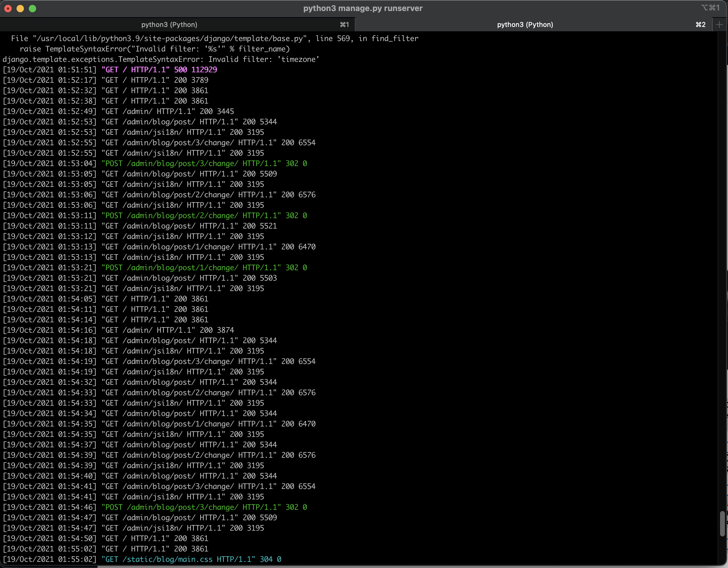Click the TemplateSyntaxError 'timezone' error line

161,59
